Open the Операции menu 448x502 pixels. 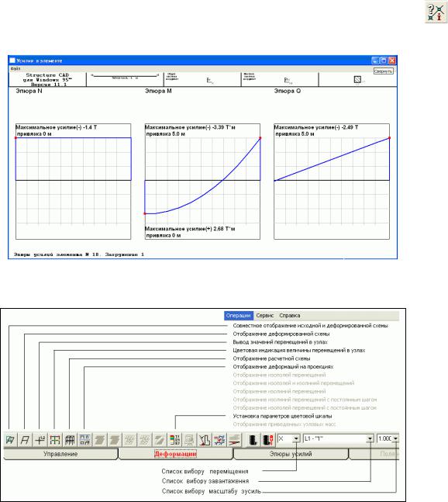[239, 316]
